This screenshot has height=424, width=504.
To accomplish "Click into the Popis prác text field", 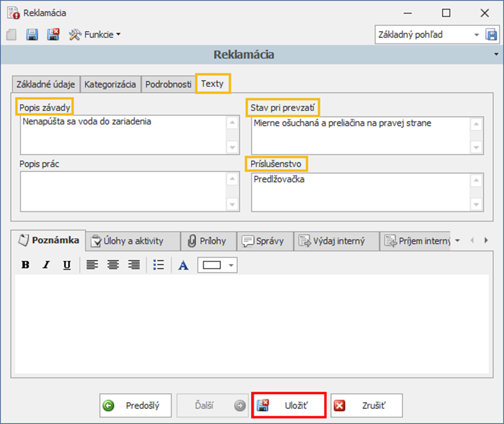I will click(x=123, y=191).
